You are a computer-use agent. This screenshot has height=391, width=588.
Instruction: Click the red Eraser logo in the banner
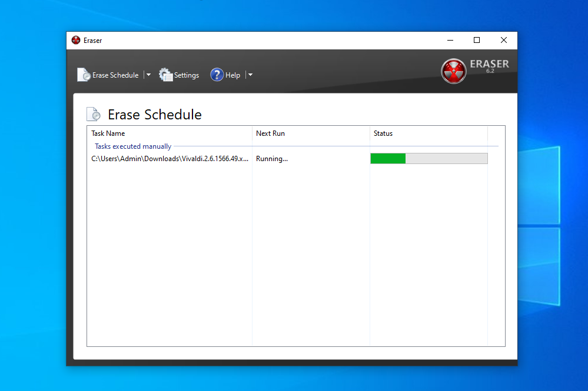[453, 71]
